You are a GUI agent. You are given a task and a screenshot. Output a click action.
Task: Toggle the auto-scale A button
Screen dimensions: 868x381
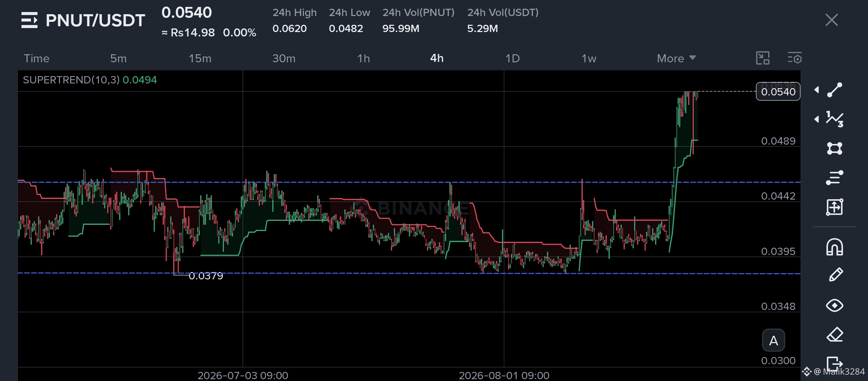[x=773, y=341]
